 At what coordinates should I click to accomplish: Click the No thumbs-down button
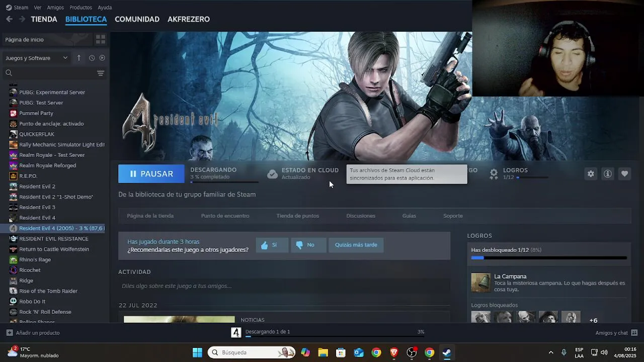[308, 245]
